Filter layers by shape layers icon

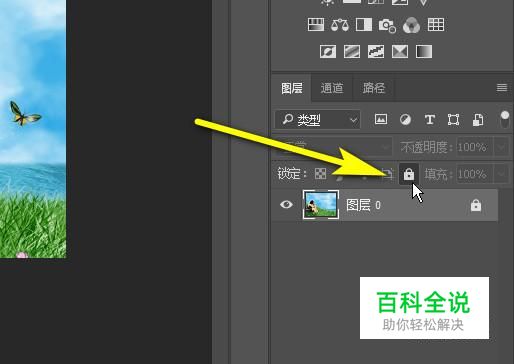(x=453, y=119)
